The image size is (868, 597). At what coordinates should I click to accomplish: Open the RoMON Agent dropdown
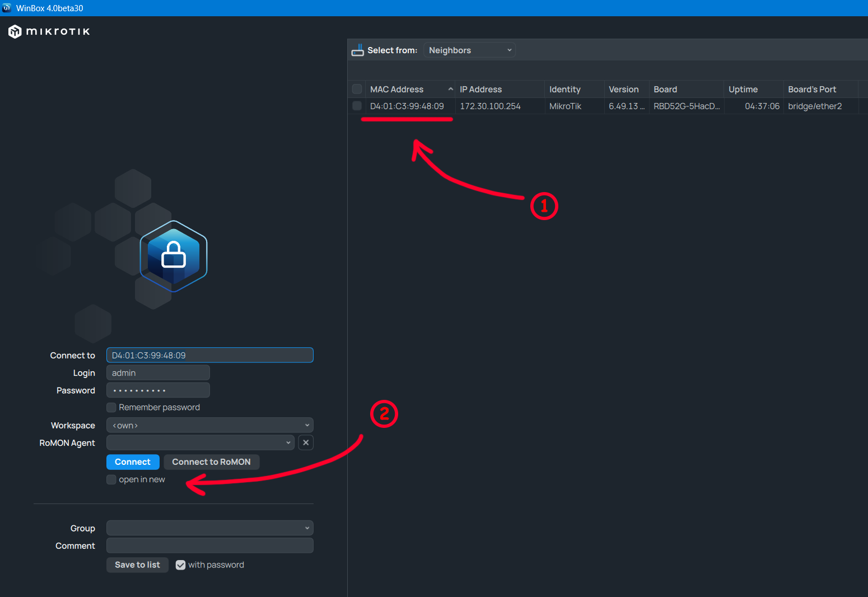[x=200, y=442]
